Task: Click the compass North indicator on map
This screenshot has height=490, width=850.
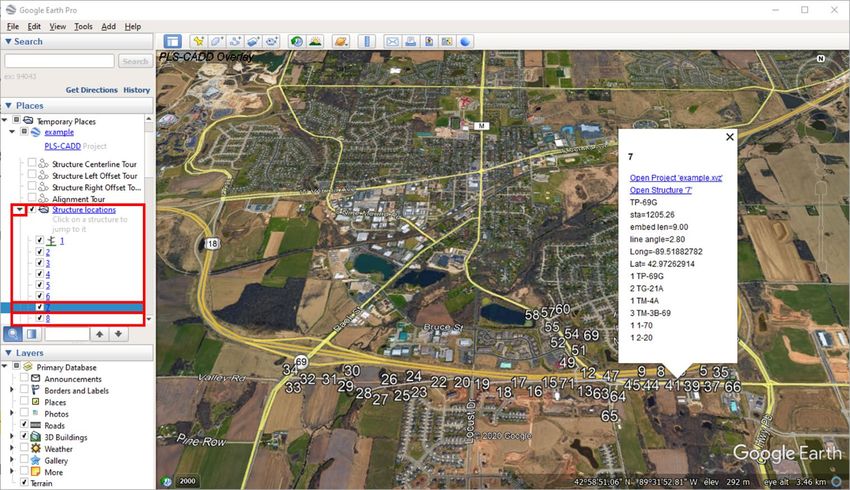Action: pyautogui.click(x=821, y=59)
